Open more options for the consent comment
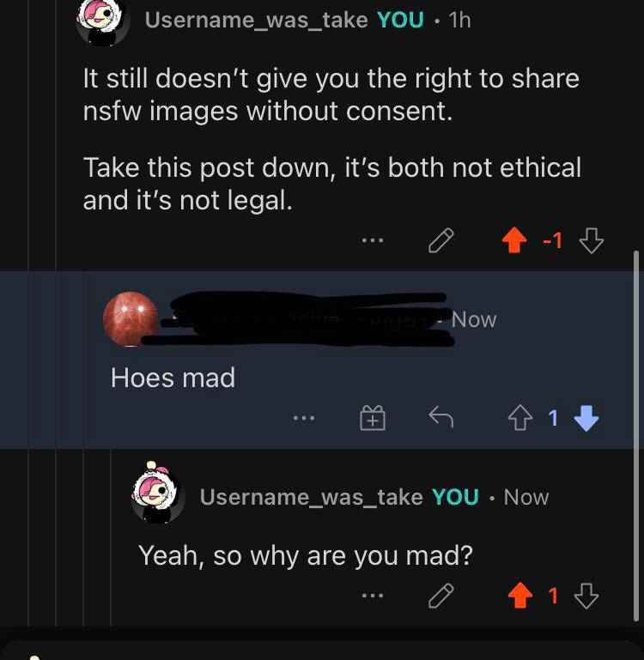Viewport: 644px width, 660px height. pos(373,241)
